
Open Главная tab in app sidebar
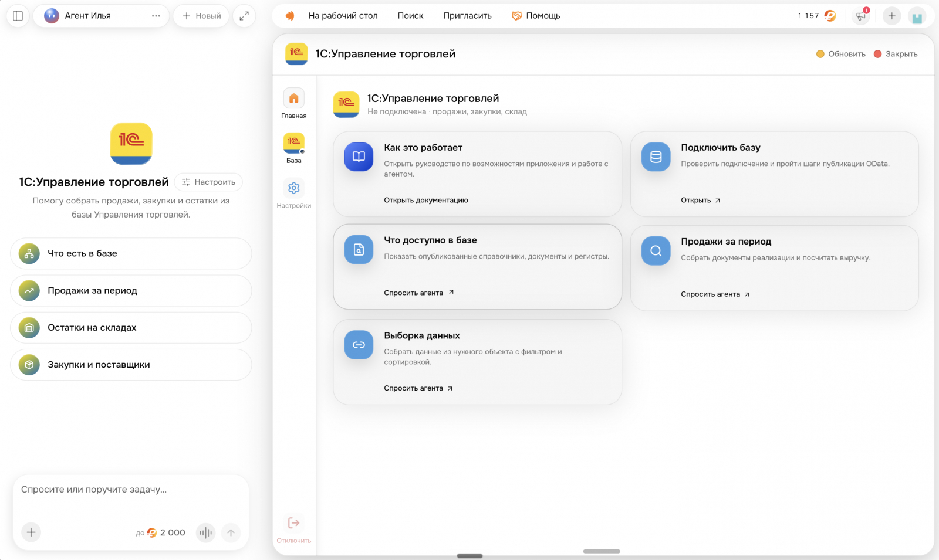(293, 103)
